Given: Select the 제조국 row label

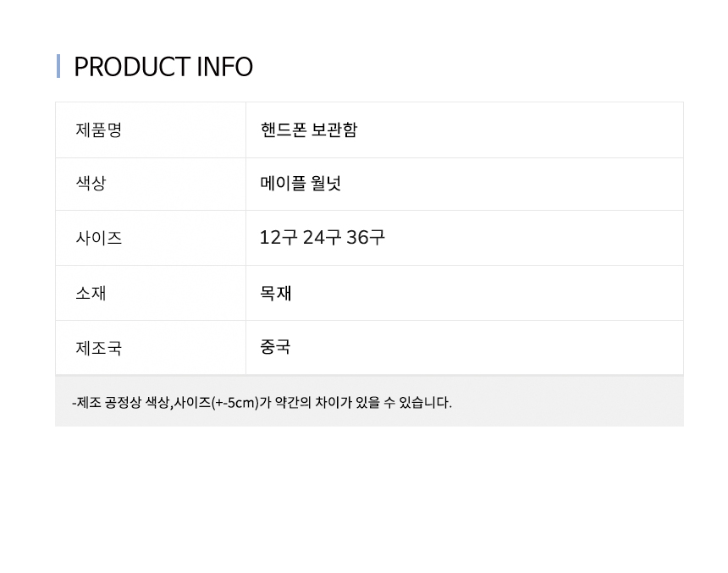Looking at the screenshot, I should pos(99,347).
